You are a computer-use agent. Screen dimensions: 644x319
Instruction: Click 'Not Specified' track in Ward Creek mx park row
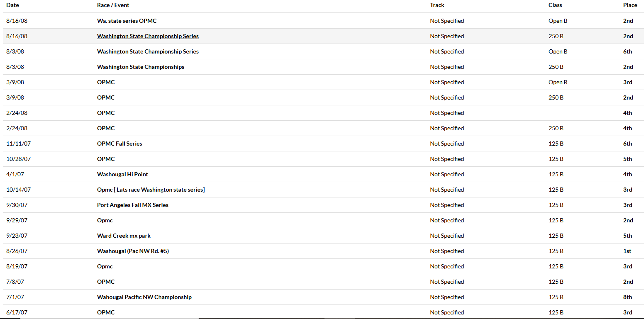(x=447, y=236)
